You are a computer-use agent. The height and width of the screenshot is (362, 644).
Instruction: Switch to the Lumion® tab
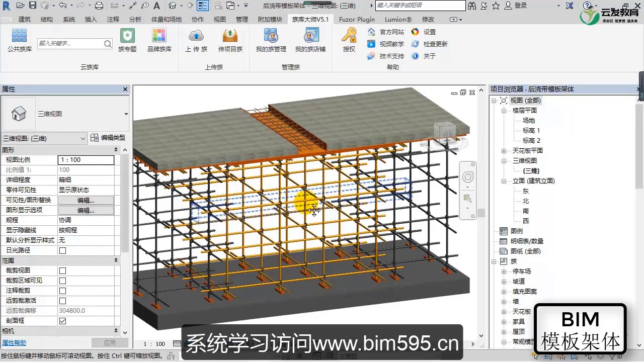coord(398,19)
